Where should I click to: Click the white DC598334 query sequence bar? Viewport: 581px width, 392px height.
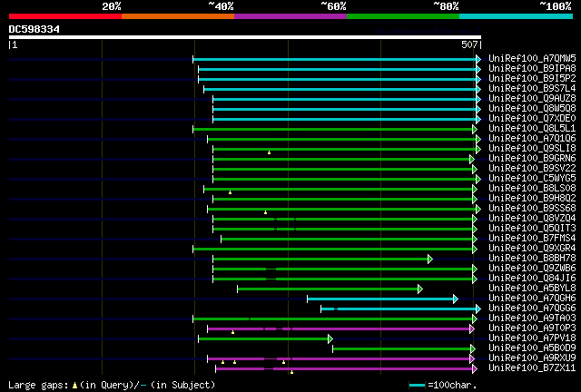click(x=245, y=37)
